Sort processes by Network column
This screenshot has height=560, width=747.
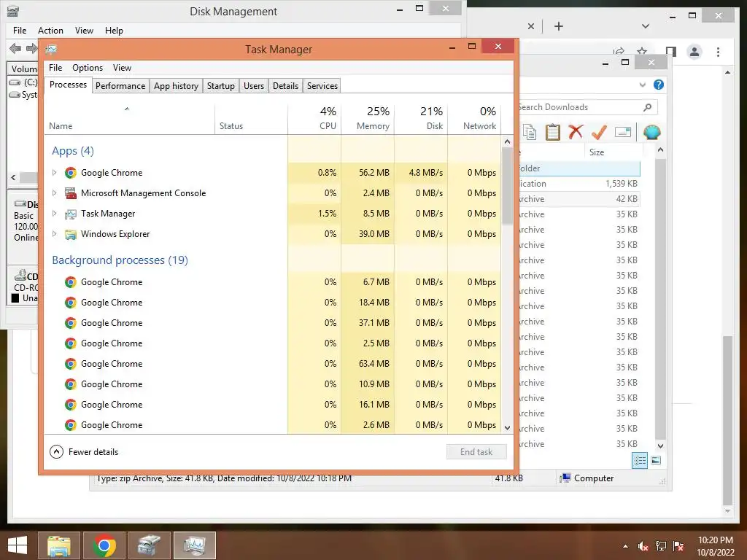click(474, 118)
